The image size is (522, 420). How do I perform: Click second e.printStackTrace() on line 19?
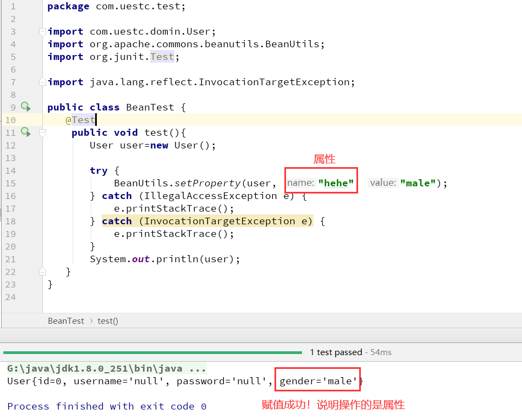(174, 234)
